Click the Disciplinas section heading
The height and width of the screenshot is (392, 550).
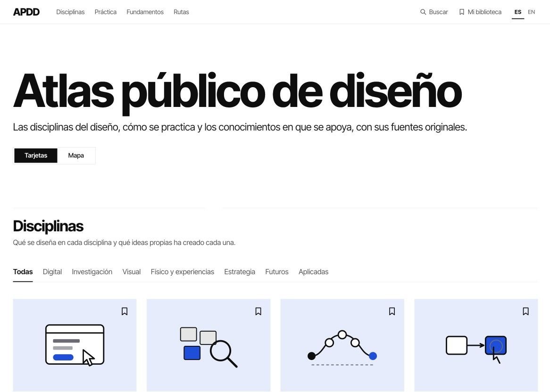tap(48, 226)
